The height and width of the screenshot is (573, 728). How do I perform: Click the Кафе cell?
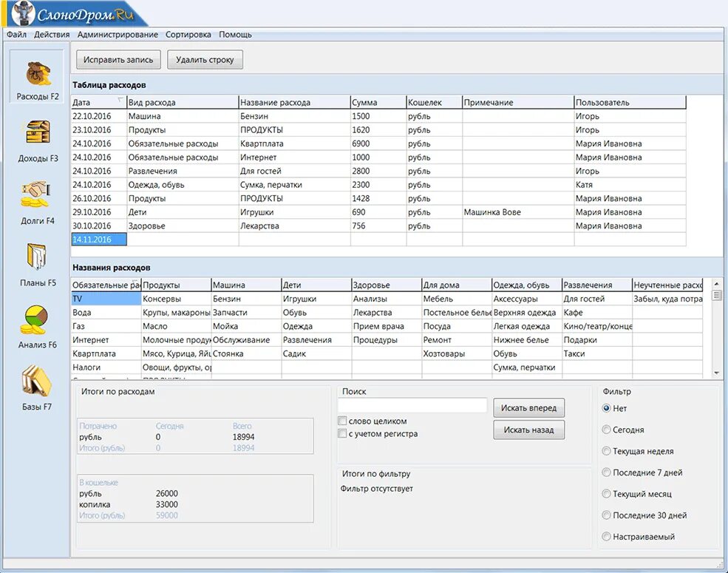[x=597, y=313]
